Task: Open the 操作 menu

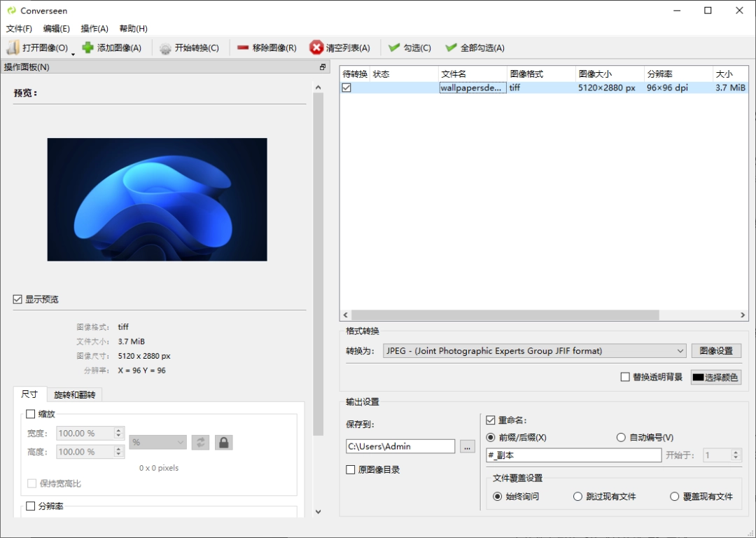Action: tap(93, 29)
